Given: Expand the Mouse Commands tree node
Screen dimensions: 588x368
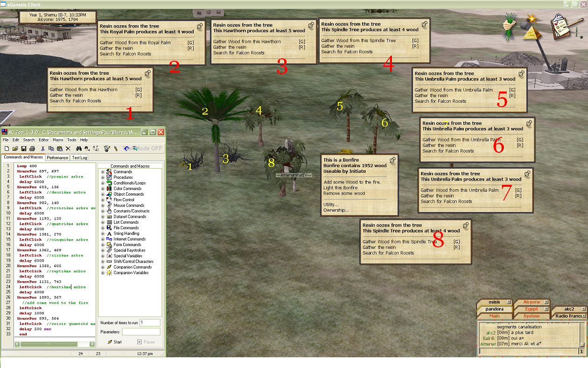Looking at the screenshot, I should (103, 205).
